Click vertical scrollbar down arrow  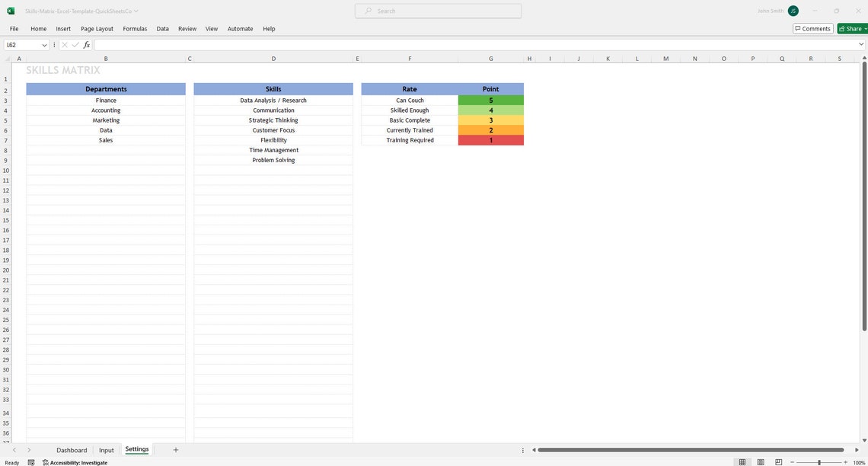click(864, 440)
